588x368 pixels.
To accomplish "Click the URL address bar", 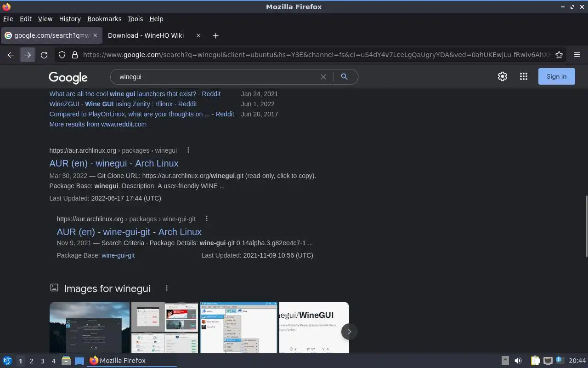I will pos(316,55).
